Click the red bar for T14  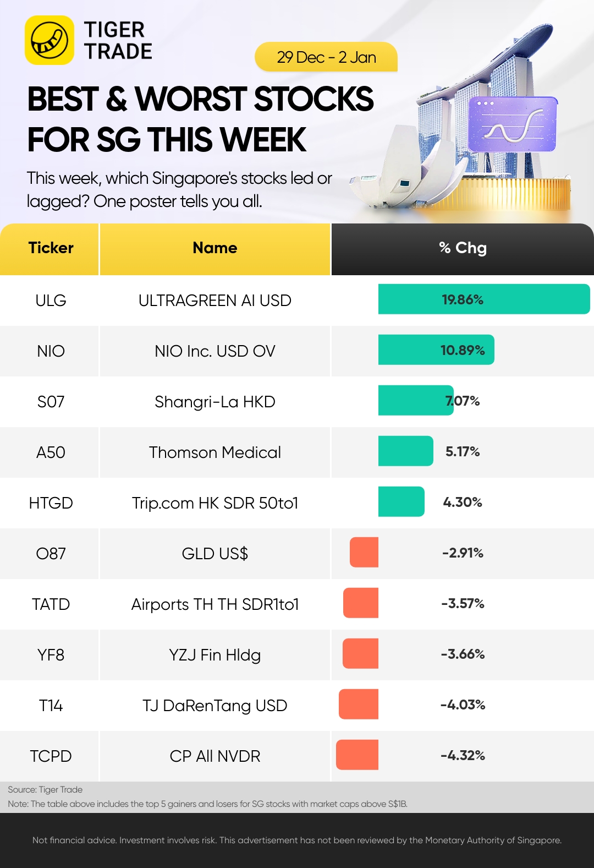(359, 705)
